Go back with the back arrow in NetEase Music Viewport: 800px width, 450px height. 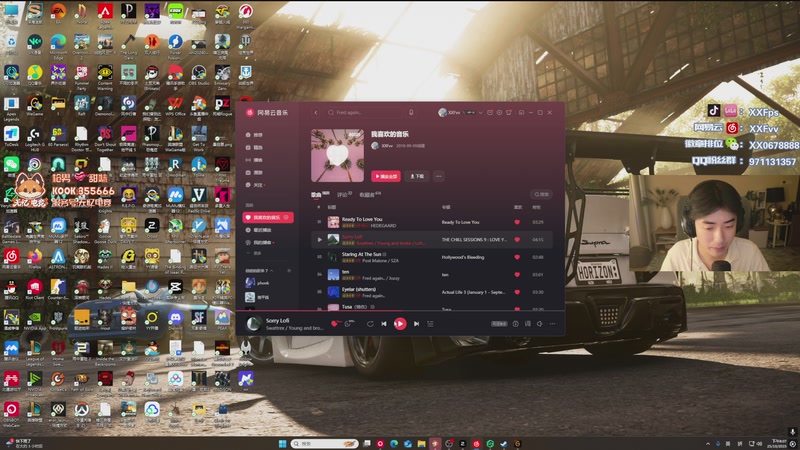pos(316,113)
